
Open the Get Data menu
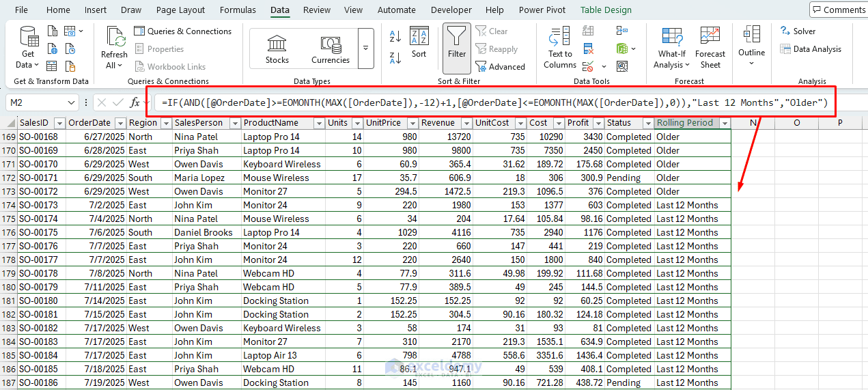click(28, 46)
